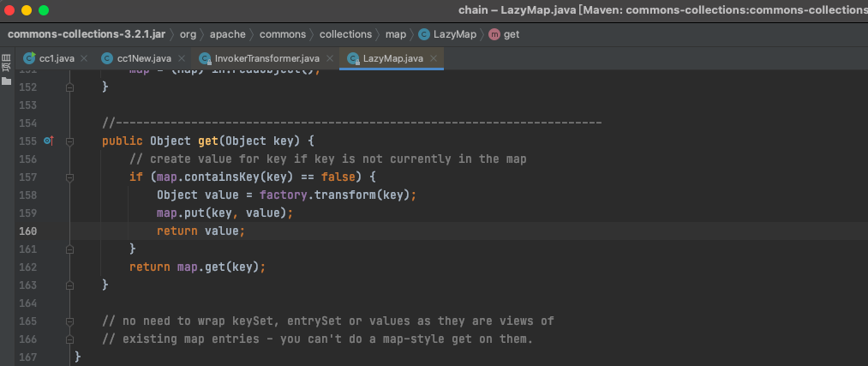This screenshot has height=366, width=868.
Task: Close the cc1.java tab
Action: pyautogui.click(x=84, y=58)
